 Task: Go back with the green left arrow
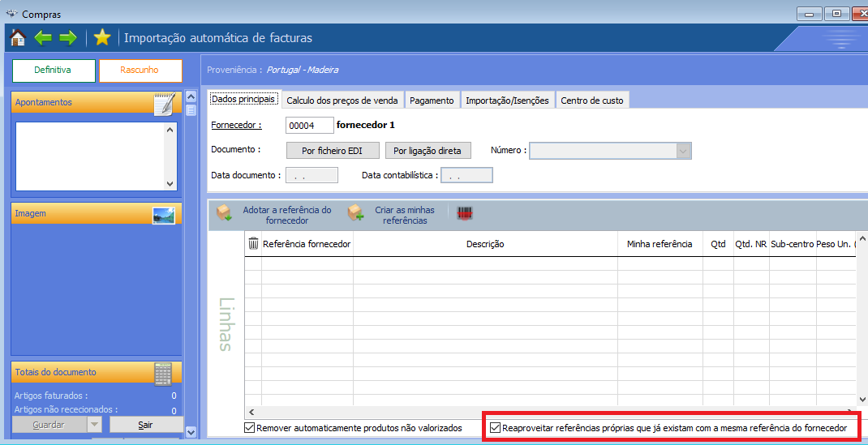(x=42, y=38)
